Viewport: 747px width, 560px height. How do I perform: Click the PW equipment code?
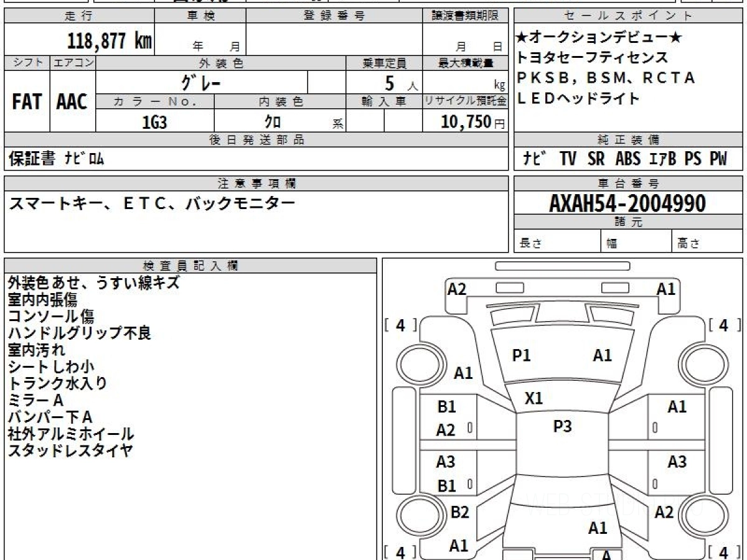(718, 159)
